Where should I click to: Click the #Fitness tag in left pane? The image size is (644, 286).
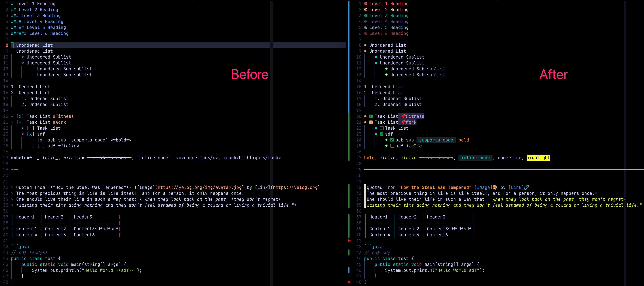tap(63, 116)
